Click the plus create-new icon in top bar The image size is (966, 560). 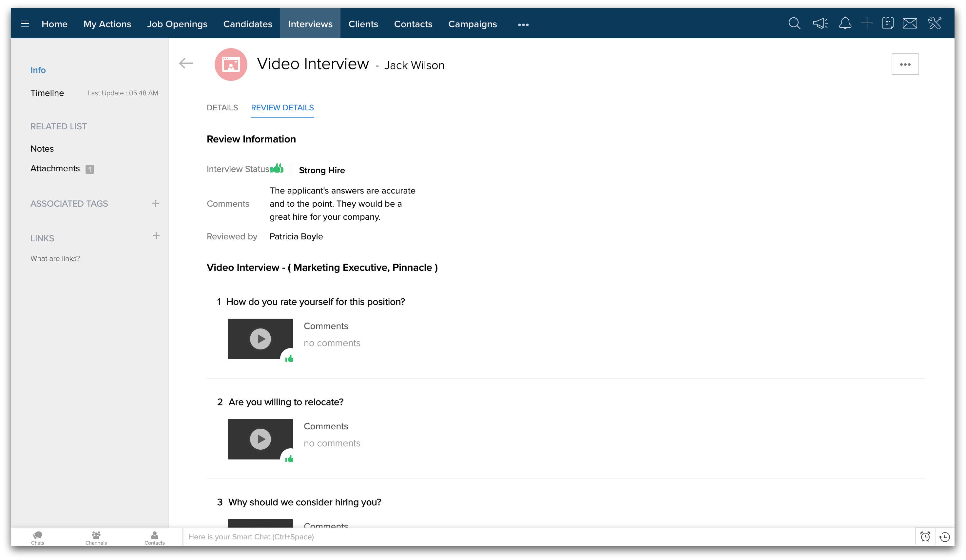[x=867, y=24]
